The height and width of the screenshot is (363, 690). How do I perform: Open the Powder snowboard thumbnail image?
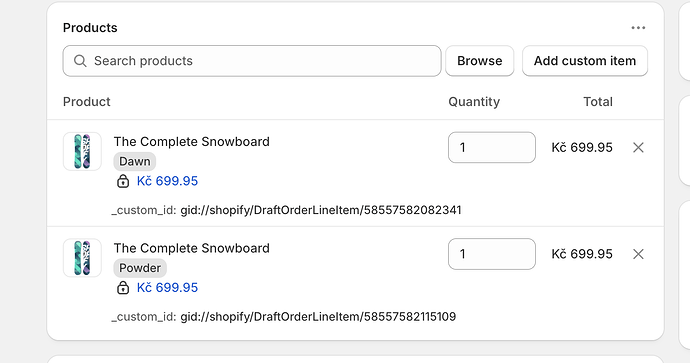(x=82, y=258)
